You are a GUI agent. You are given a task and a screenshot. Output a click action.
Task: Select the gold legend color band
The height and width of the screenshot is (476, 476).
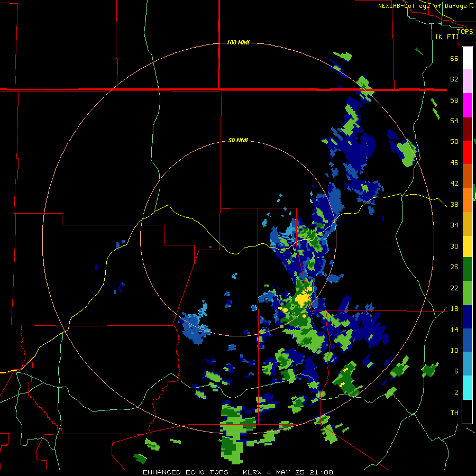pos(467,224)
